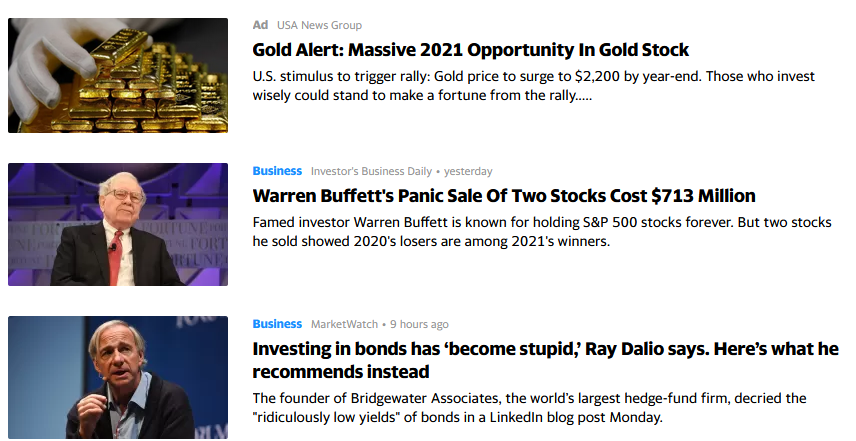Click 'recommends instead' in the Dalio headline
The image size is (856, 441).
pyautogui.click(x=341, y=372)
